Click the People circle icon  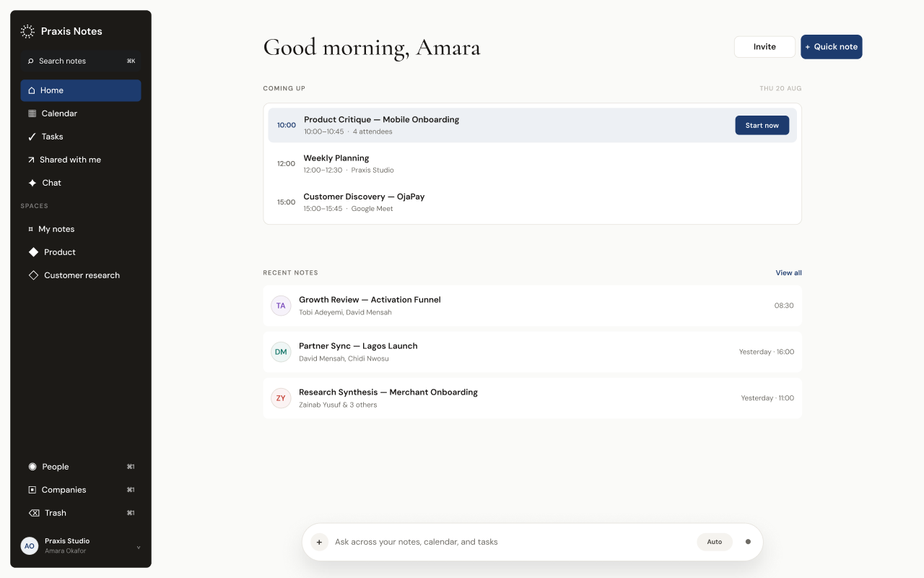point(32,467)
